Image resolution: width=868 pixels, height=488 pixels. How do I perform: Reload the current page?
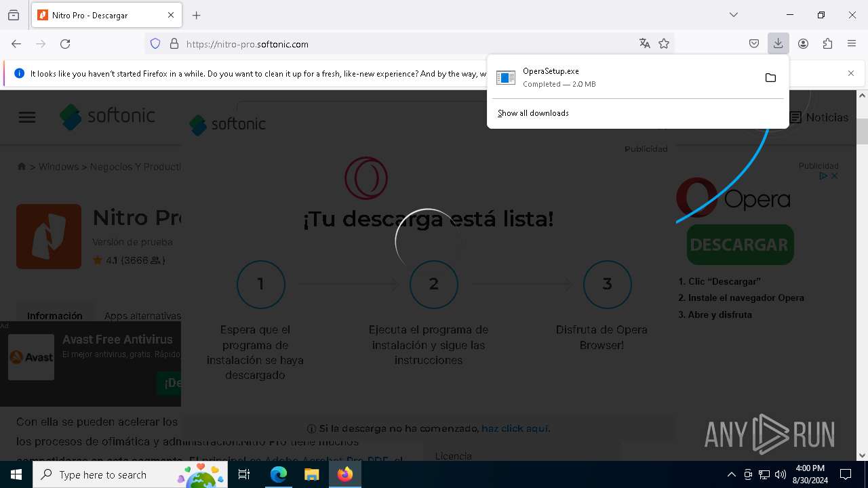65,44
